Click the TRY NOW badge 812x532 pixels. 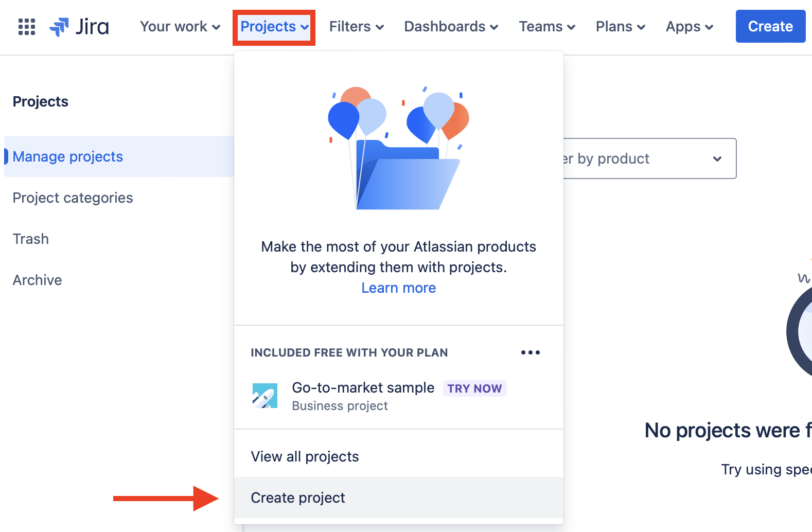point(474,388)
